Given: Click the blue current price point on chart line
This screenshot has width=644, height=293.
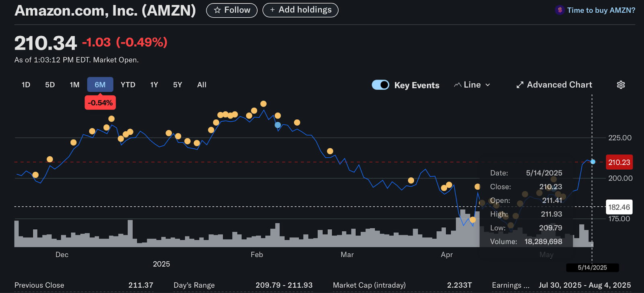Looking at the screenshot, I should [x=593, y=162].
